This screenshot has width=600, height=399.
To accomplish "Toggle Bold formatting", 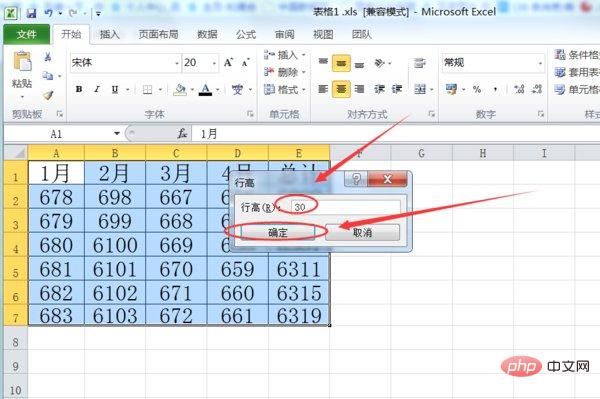I will coord(79,90).
